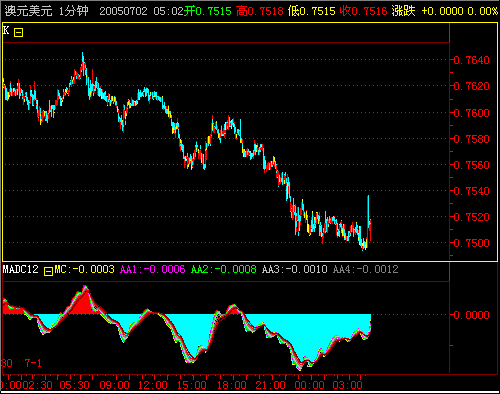Click the AA4:-0.0012 gray value
The height and width of the screenshot is (394, 500).
(x=366, y=269)
